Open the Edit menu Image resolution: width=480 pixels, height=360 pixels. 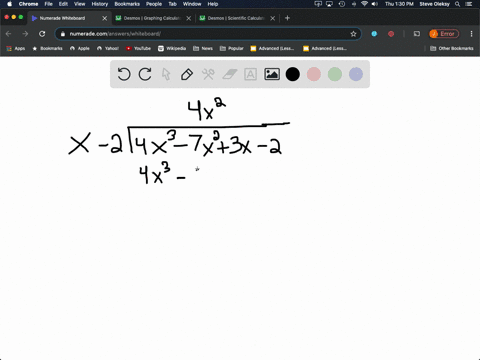click(63, 4)
